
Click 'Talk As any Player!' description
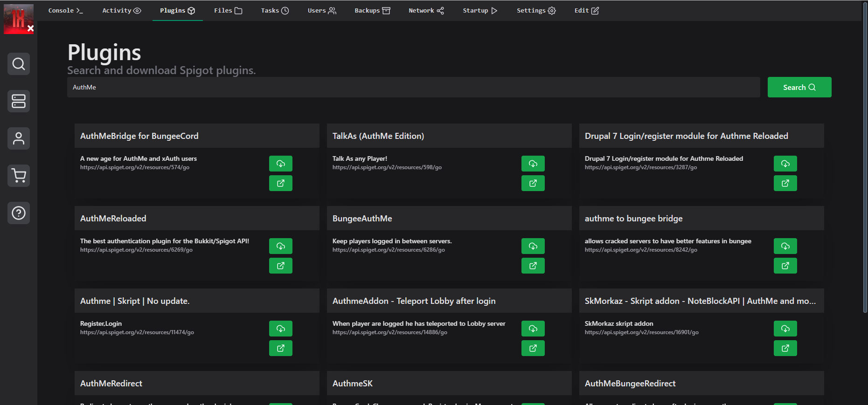[x=360, y=158]
